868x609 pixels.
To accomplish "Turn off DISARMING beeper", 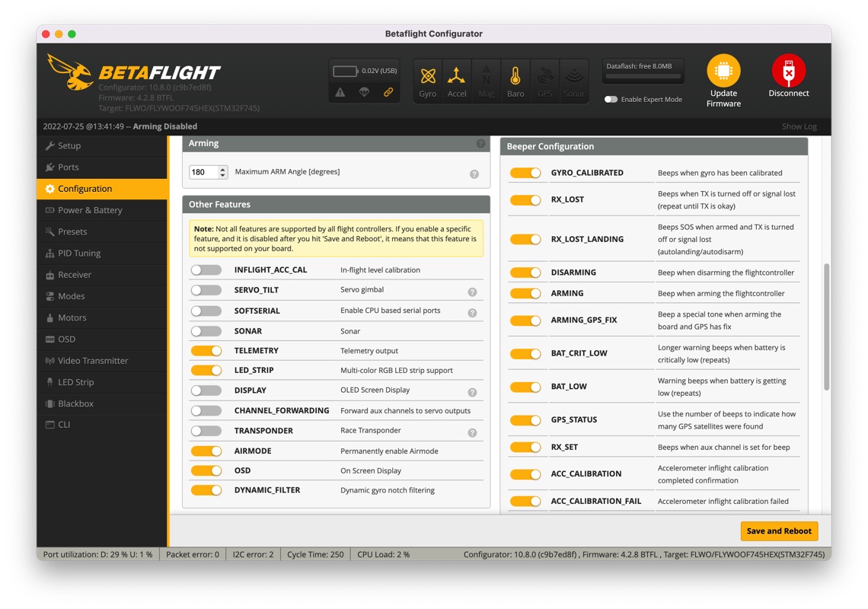I will coord(525,273).
